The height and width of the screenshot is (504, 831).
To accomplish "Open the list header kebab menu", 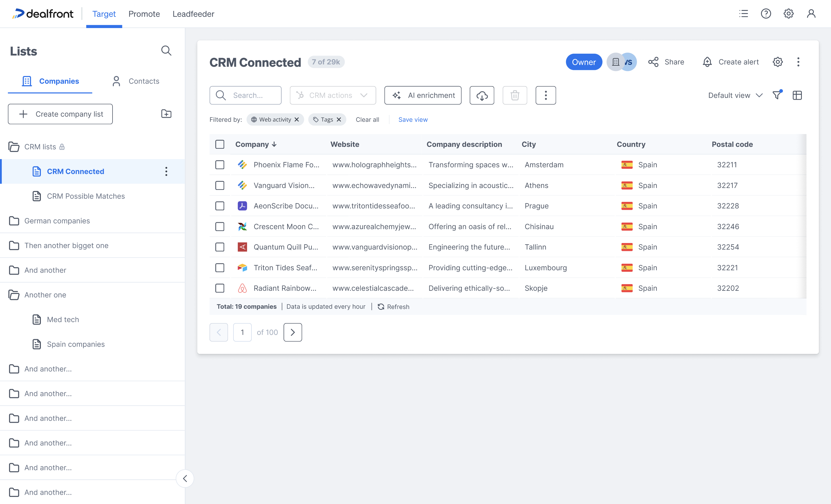I will [798, 62].
